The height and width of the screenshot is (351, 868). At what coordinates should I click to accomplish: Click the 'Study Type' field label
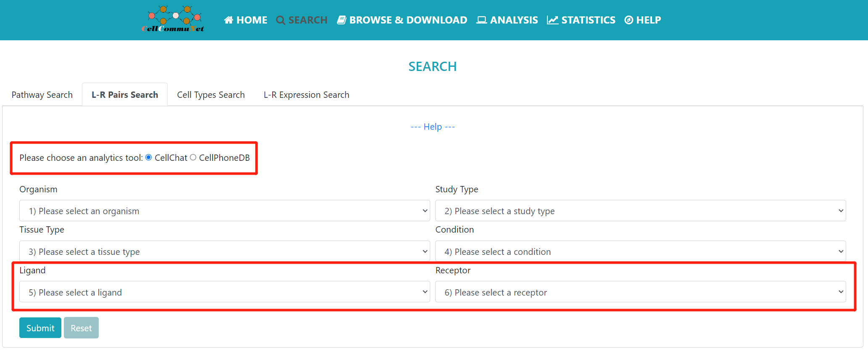click(x=457, y=189)
